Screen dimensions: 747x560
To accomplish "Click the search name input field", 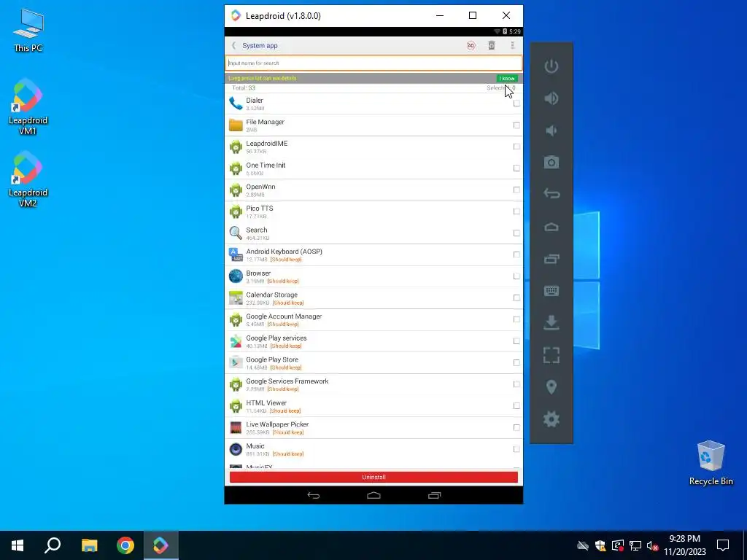I will pyautogui.click(x=373, y=63).
